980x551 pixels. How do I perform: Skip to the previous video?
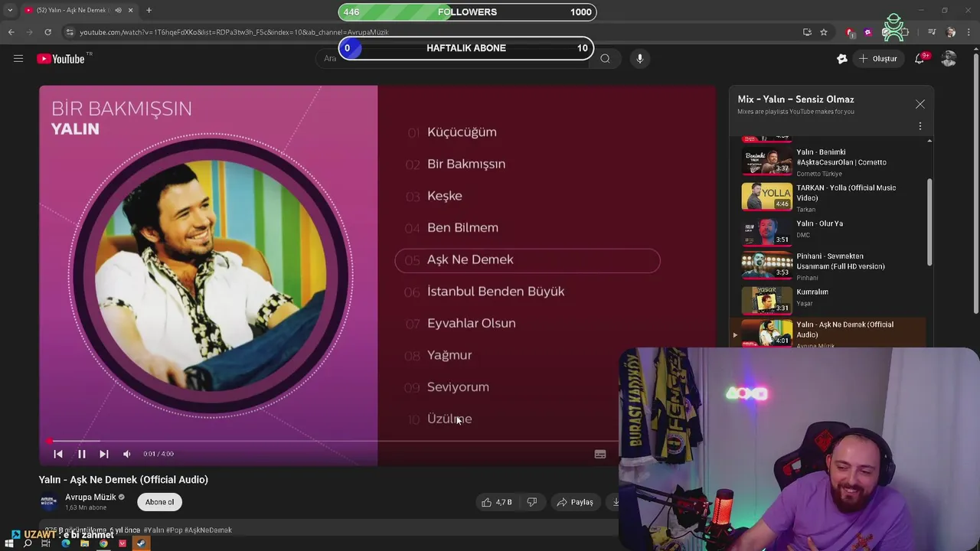pos(58,454)
